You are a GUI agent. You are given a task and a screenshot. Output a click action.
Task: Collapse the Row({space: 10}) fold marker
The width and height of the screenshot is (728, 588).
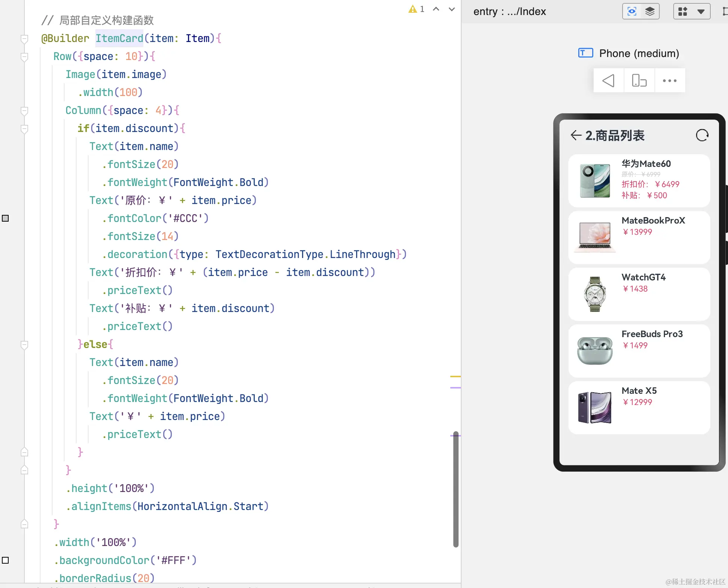(24, 57)
